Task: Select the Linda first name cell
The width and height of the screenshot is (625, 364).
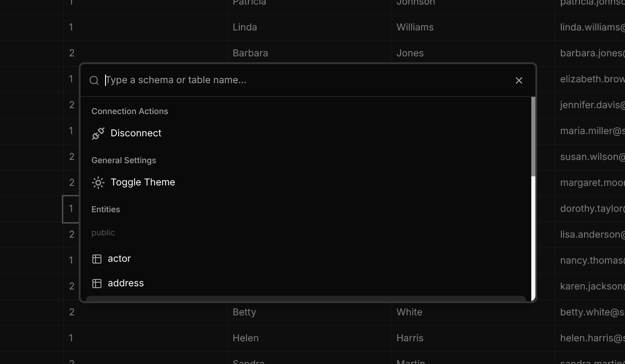Action: pyautogui.click(x=245, y=27)
